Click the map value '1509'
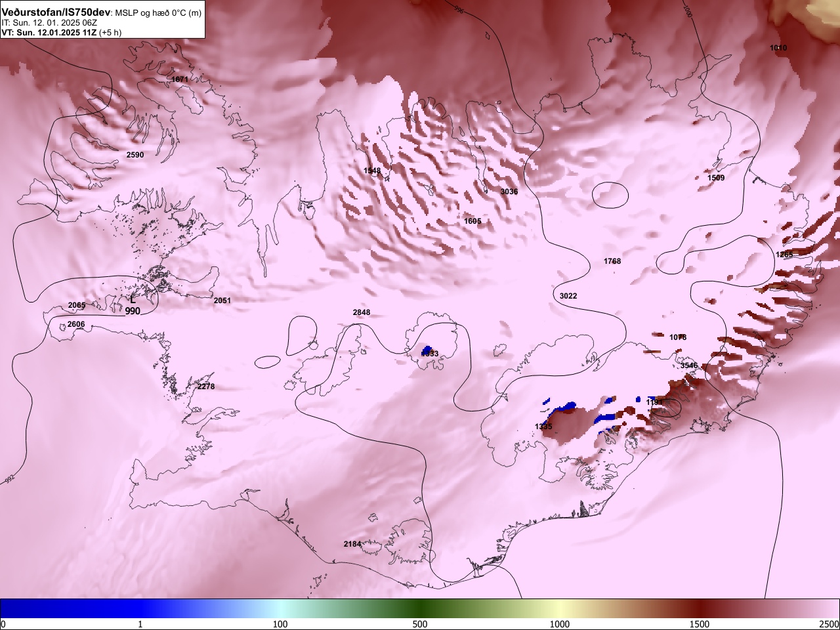Image resolution: width=840 pixels, height=630 pixels. [x=716, y=178]
